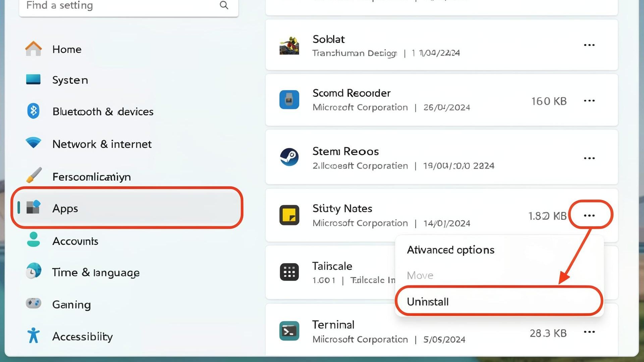Click the Sticky Notes yellow icon
Screen dimensions: 644x362
(289, 215)
